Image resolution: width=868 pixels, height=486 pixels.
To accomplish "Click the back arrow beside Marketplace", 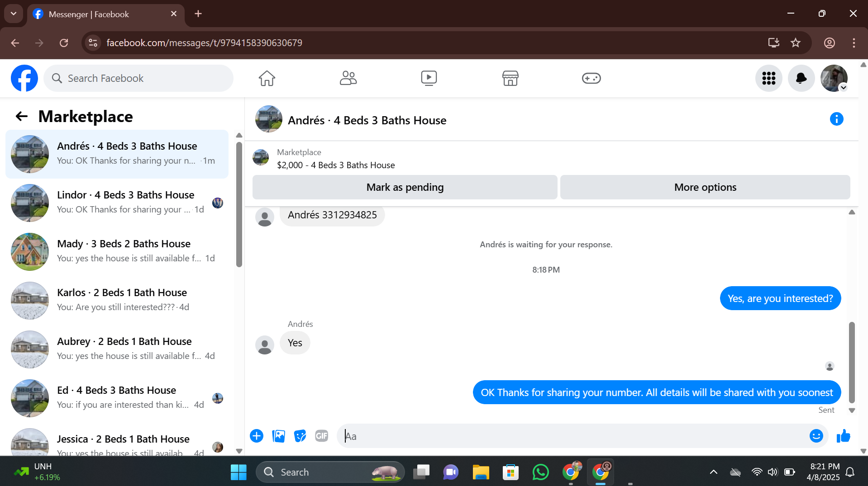I will (x=21, y=117).
